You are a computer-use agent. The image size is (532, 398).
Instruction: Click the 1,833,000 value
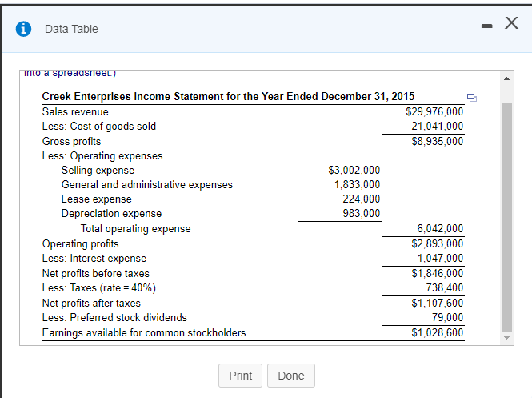pyautogui.click(x=358, y=184)
